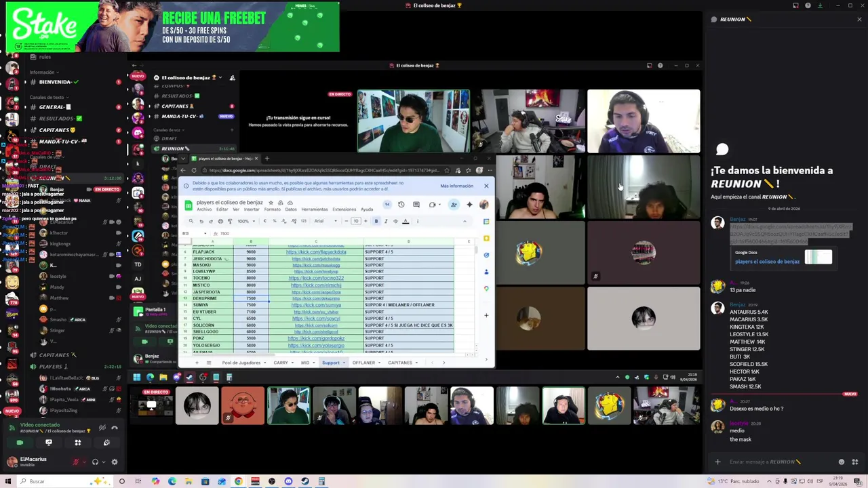This screenshot has width=868, height=488.
Task: Open Chrome from the Windows taskbar
Action: [x=239, y=481]
